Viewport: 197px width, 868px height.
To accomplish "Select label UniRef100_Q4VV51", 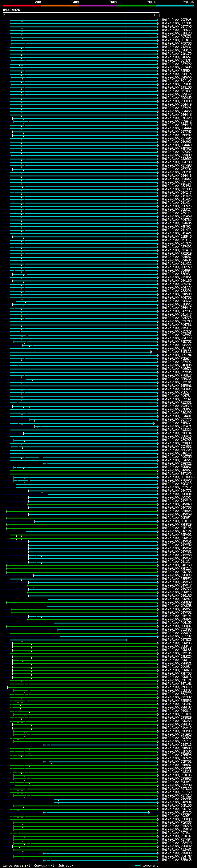I will point(177,541).
